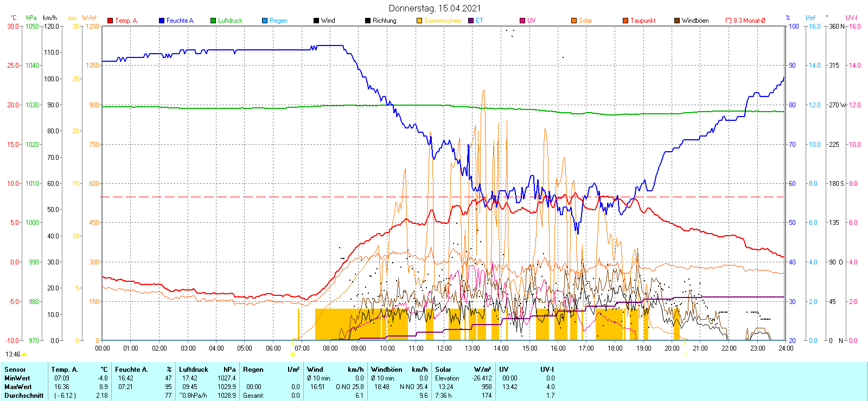868x401 pixels.
Task: Click the solar average 174
Action: tap(487, 396)
